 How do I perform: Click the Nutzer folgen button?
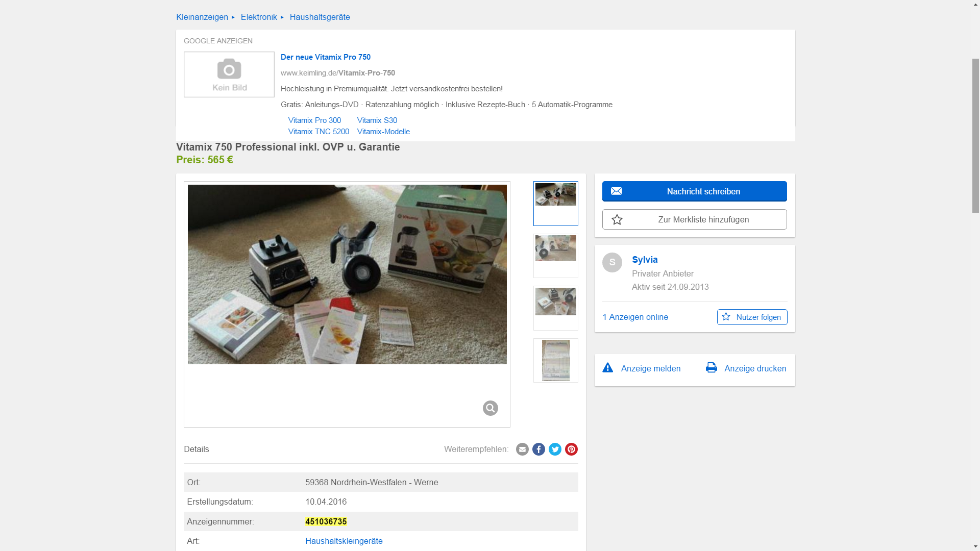tap(752, 317)
